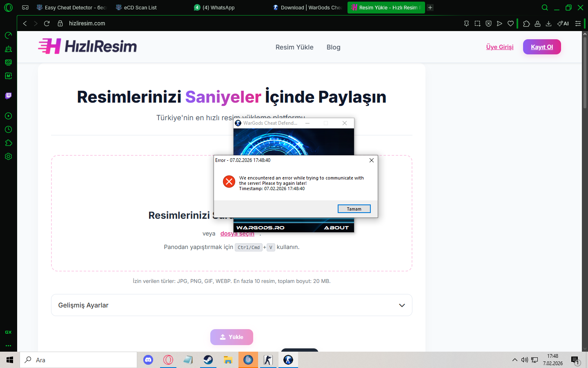This screenshot has height=368, width=588.
Task: Switch to the Download WarGods tab
Action: [308, 7]
